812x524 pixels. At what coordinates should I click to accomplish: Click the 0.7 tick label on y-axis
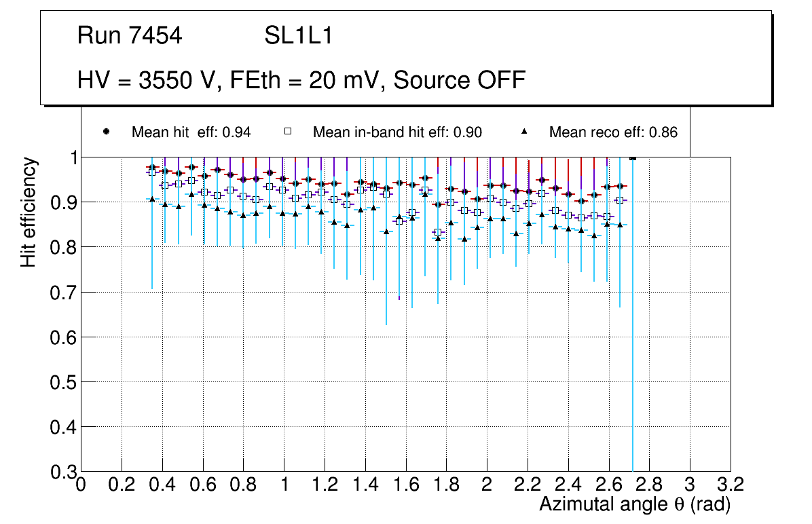tap(61, 293)
